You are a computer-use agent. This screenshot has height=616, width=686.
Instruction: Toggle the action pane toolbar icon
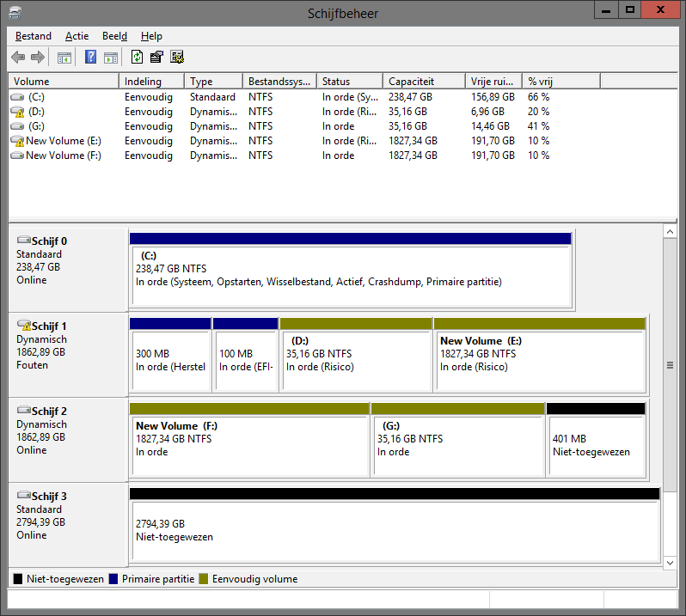pyautogui.click(x=111, y=58)
